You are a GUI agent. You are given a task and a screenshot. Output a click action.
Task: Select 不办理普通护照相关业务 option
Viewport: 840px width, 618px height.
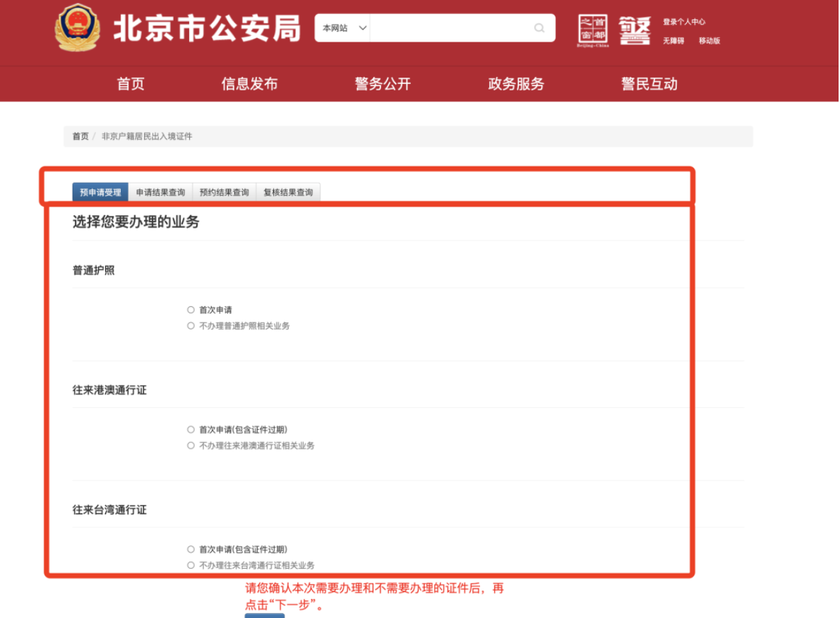coord(191,326)
